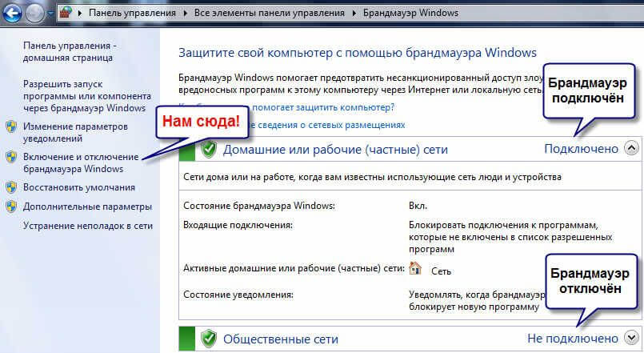The image size is (644, 353).
Task: Expand arrow before 'Брандмауэр Windows' breadcrumb
Action: [x=354, y=13]
